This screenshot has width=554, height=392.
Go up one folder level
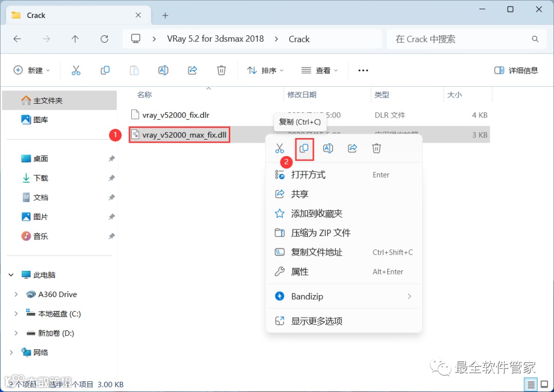pos(75,39)
